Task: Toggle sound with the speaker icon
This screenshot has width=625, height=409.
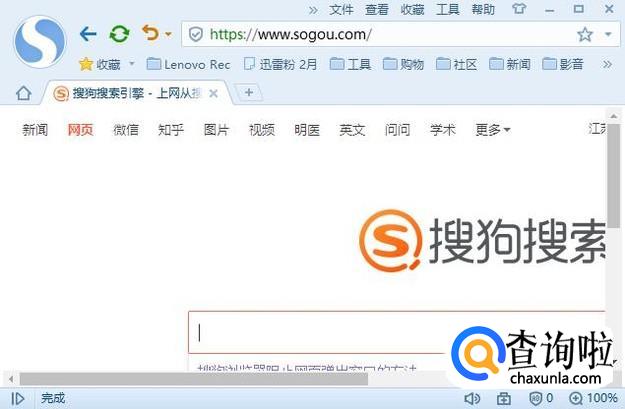Action: [x=472, y=398]
